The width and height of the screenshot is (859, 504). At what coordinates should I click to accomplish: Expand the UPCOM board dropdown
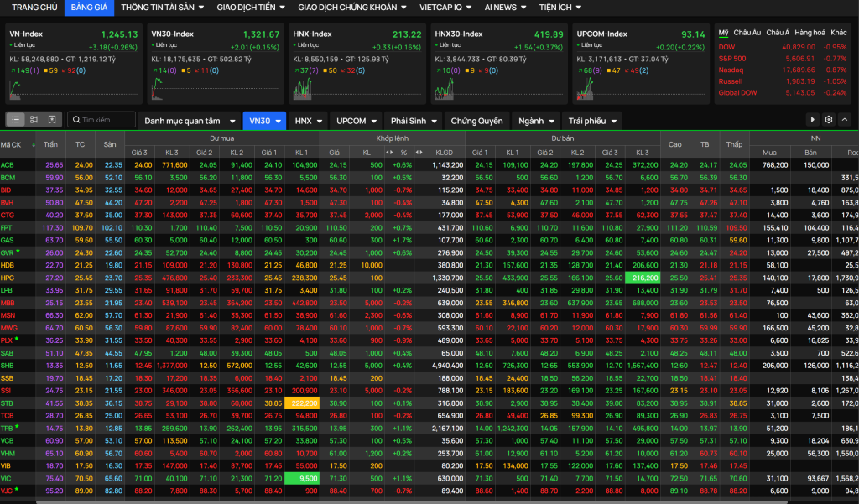[356, 121]
